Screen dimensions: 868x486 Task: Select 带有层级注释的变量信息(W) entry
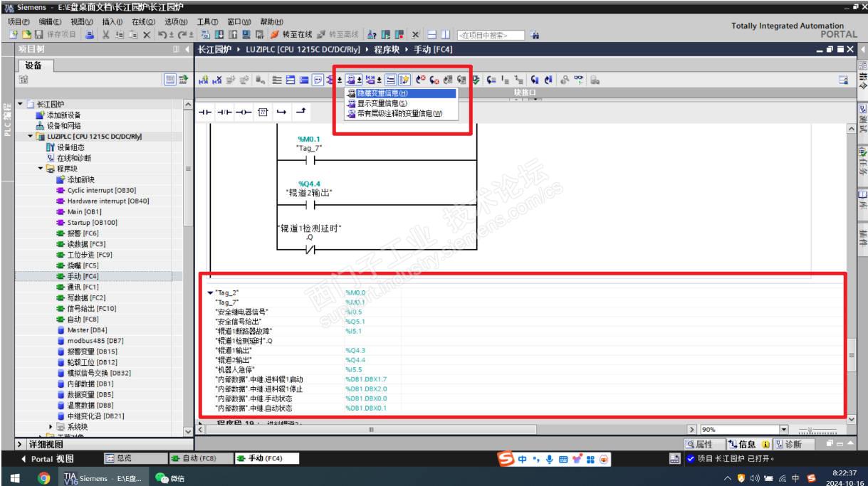(400, 113)
